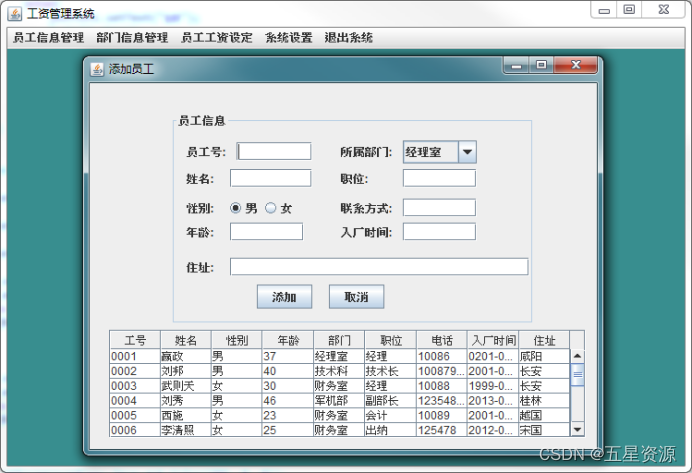Click the 军机部 department cell

click(339, 401)
